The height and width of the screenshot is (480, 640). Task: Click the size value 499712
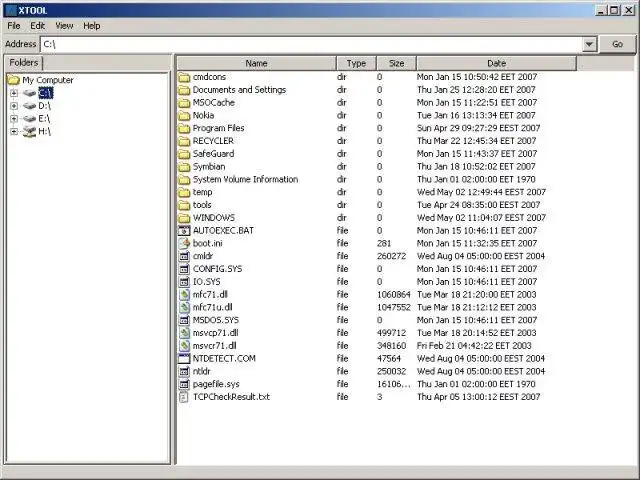pyautogui.click(x=391, y=333)
